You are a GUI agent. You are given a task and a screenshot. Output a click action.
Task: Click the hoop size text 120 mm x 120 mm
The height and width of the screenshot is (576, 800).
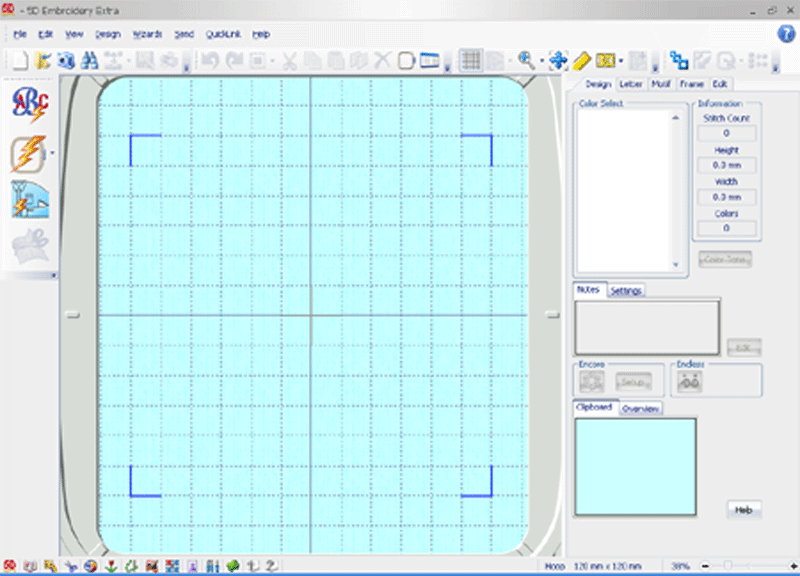(608, 566)
